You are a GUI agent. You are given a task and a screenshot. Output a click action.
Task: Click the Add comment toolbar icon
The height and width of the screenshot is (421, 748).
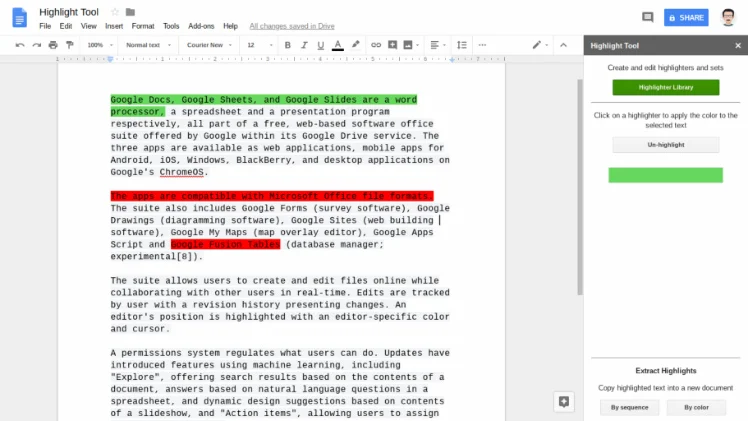tap(392, 45)
